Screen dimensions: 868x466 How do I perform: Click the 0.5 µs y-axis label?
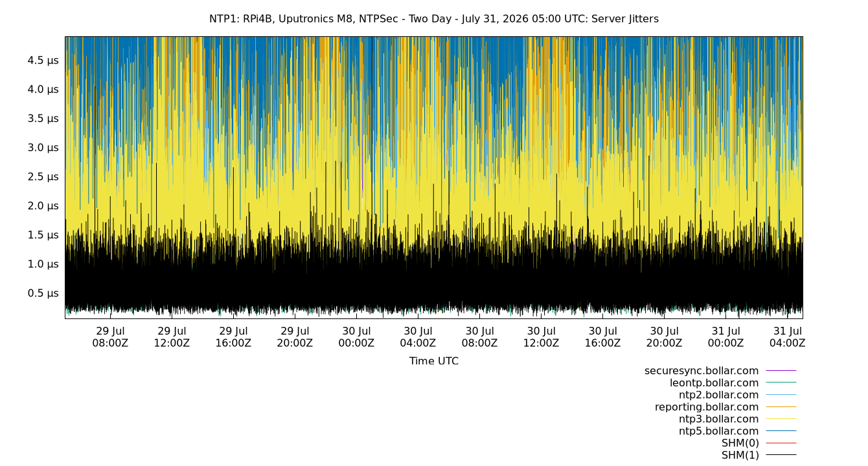[x=43, y=293]
